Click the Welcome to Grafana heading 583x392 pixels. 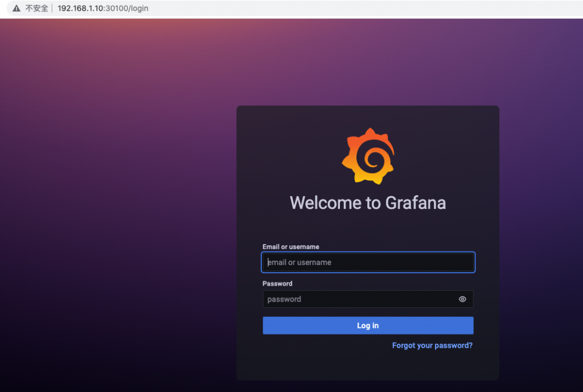(x=368, y=203)
